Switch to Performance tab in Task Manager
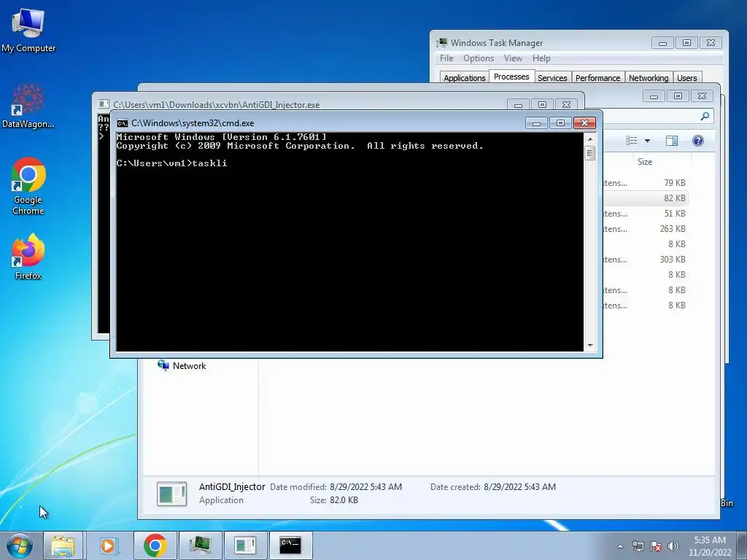The width and height of the screenshot is (747, 560). coord(598,77)
